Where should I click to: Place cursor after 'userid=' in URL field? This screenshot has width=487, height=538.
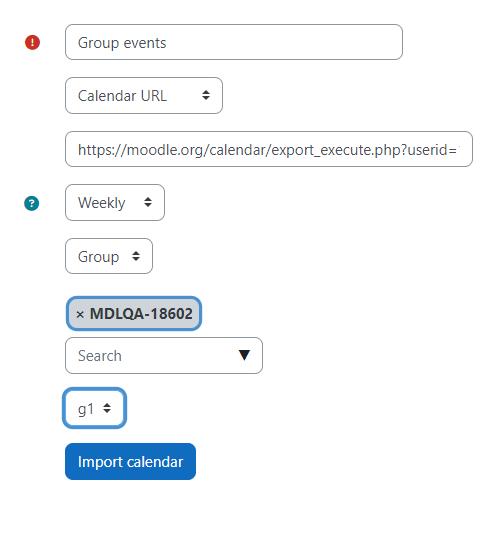click(x=459, y=150)
